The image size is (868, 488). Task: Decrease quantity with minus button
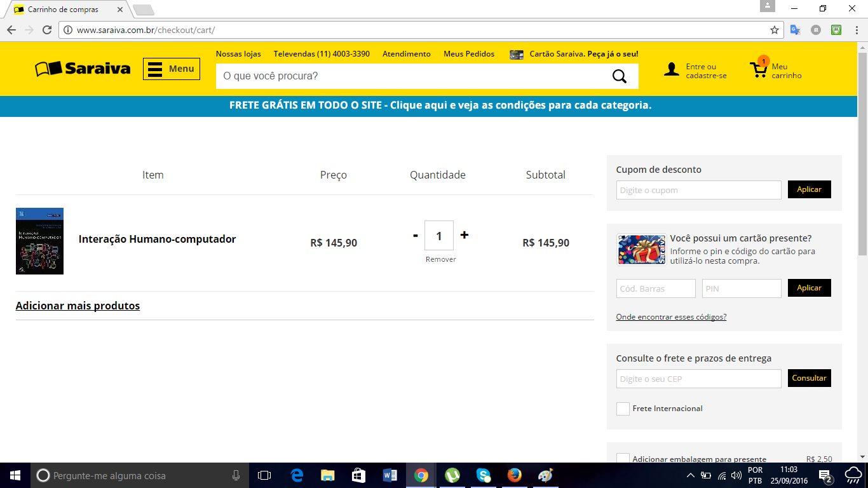tap(415, 235)
